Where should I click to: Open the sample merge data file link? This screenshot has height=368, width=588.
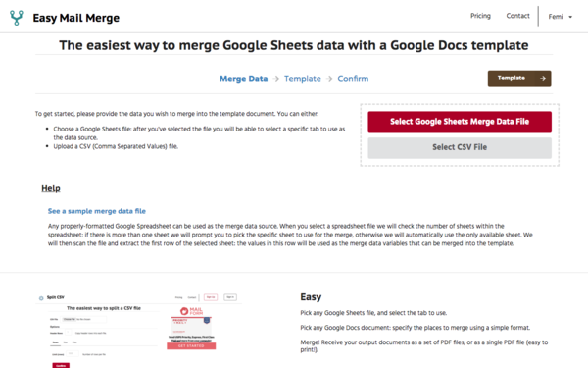pos(97,211)
